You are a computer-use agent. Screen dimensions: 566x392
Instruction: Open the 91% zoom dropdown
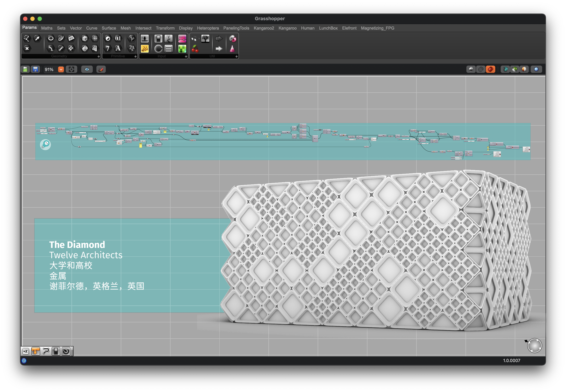61,69
